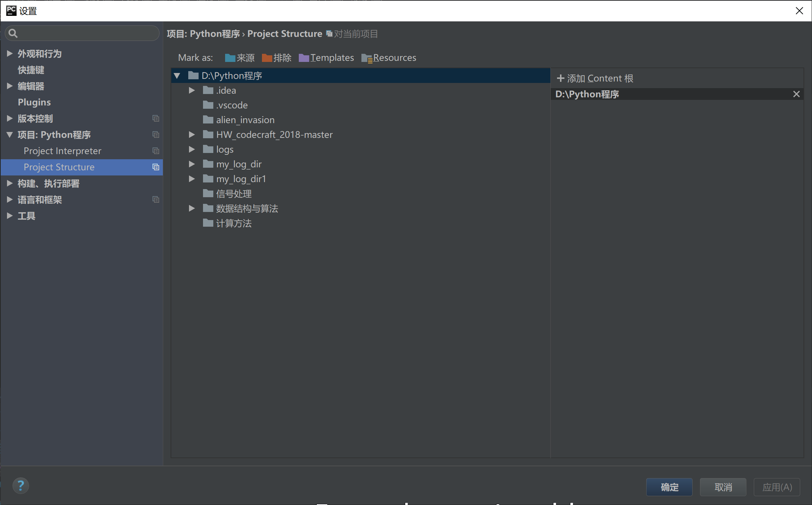812x505 pixels.
Task: Focus the settings search field
Action: point(82,34)
